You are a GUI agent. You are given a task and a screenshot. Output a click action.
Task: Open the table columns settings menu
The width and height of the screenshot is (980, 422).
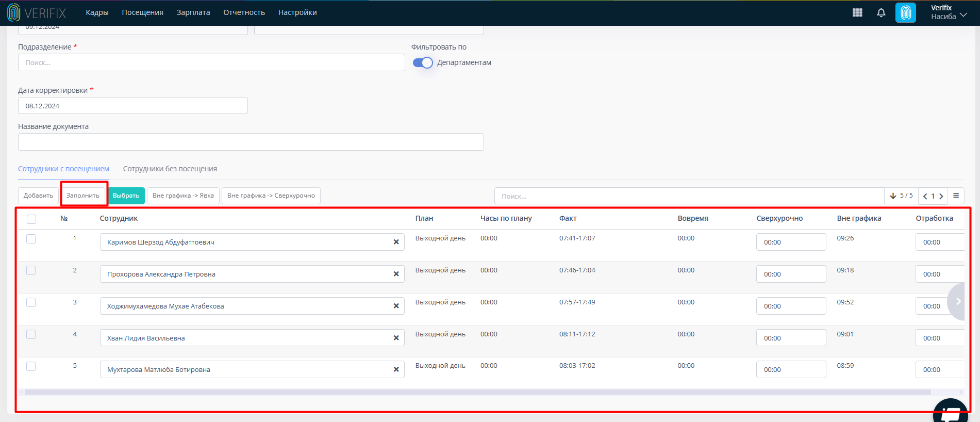[x=956, y=196]
